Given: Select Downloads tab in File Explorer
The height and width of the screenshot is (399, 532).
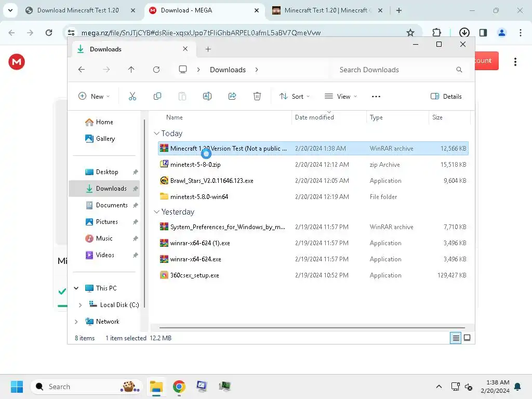Looking at the screenshot, I should tap(132, 49).
